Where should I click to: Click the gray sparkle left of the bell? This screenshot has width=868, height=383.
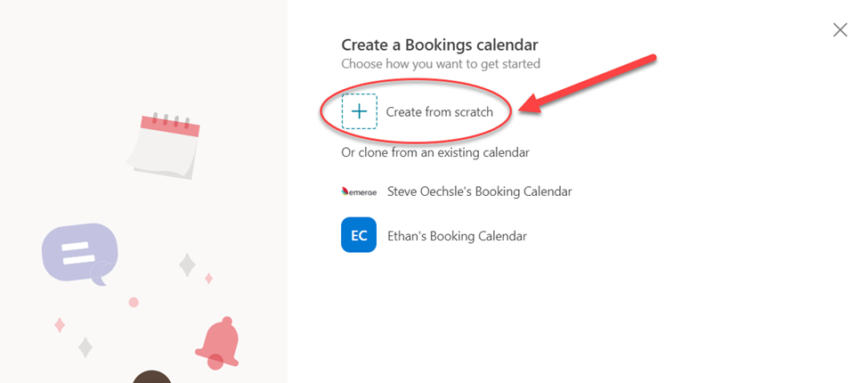pos(85,347)
